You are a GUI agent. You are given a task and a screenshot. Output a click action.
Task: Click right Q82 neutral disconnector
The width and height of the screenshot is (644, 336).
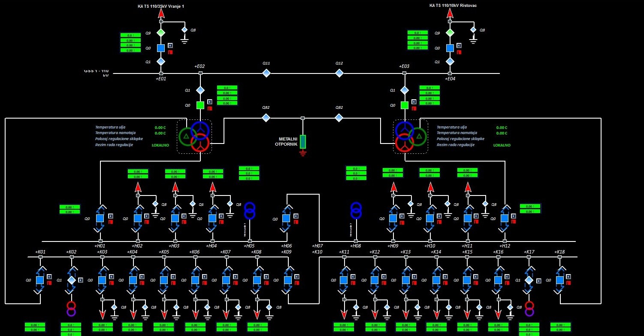click(339, 118)
